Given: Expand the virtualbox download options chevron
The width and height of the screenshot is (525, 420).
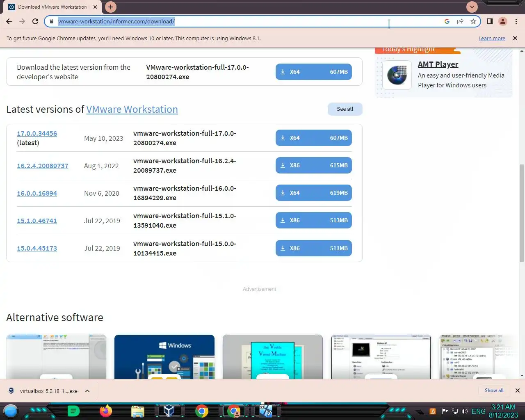Looking at the screenshot, I should tap(87, 391).
